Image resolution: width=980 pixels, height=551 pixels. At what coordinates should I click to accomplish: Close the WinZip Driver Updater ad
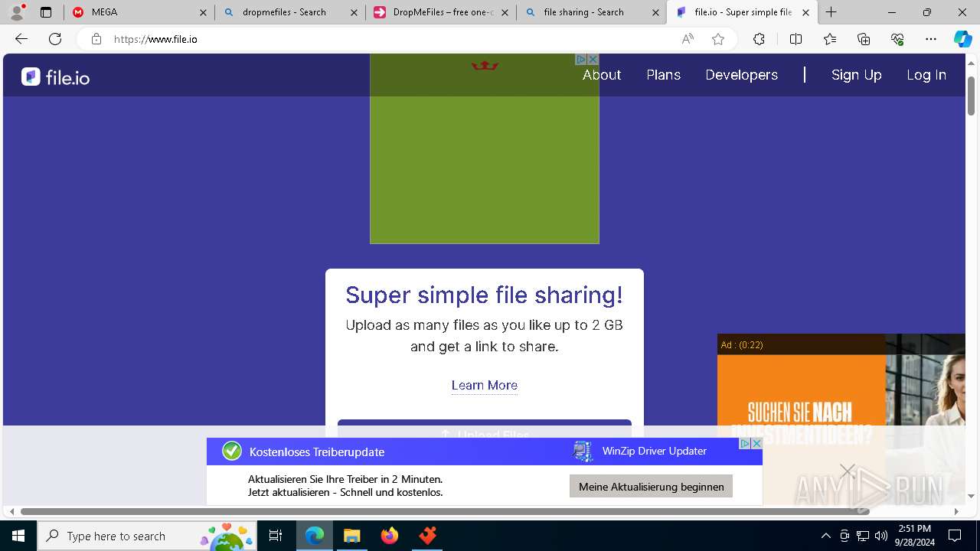(756, 443)
